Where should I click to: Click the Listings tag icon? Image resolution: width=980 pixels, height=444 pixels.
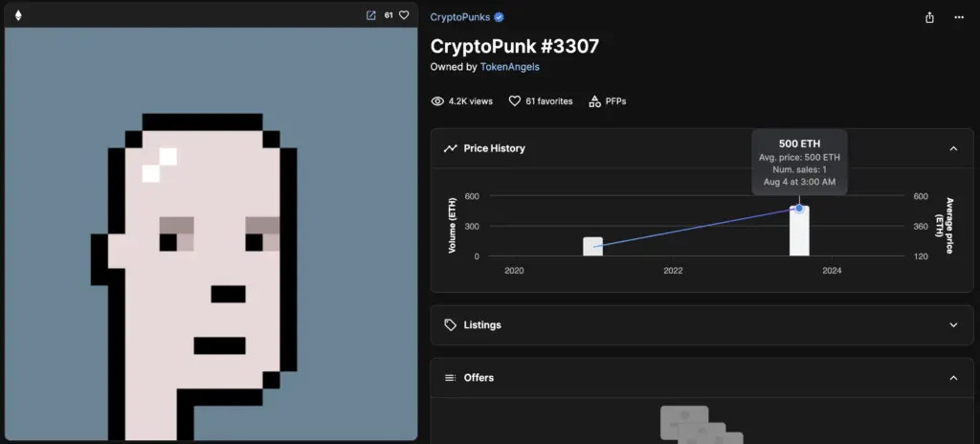(450, 325)
